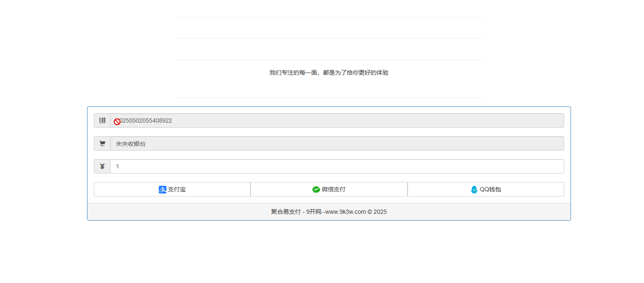The height and width of the screenshot is (283, 644).
Task: Click the © 2025 copyright text
Action: [x=377, y=212]
